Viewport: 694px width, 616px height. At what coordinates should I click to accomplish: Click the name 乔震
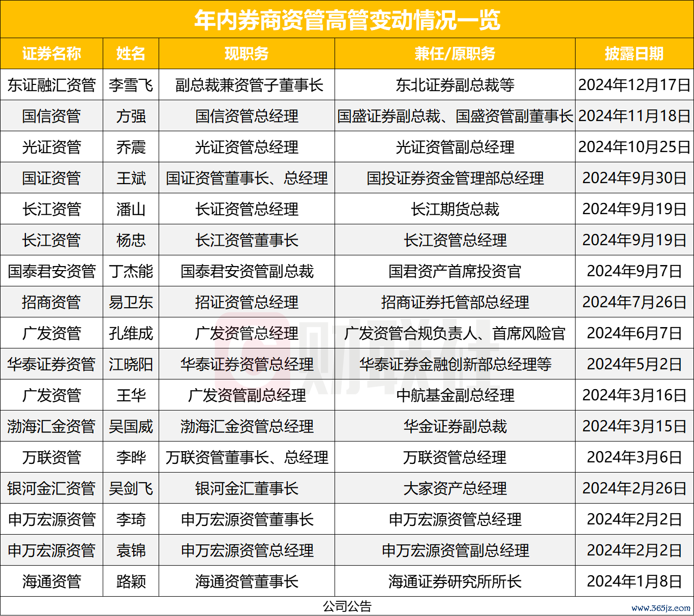pos(131,147)
